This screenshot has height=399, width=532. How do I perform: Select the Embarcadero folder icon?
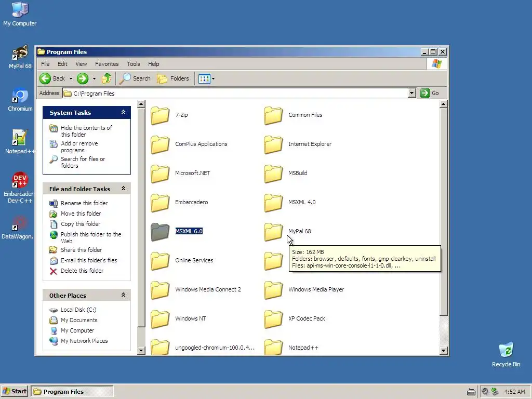(160, 203)
